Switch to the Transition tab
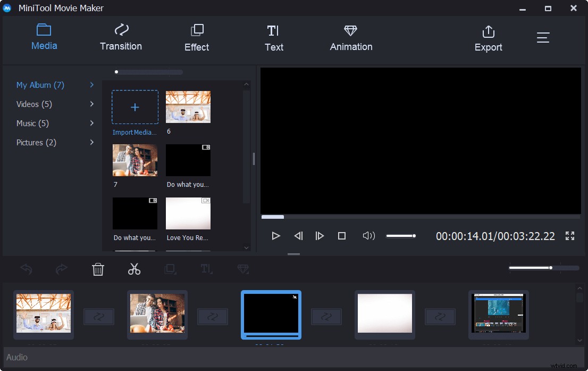Image resolution: width=588 pixels, height=371 pixels. 121,37
